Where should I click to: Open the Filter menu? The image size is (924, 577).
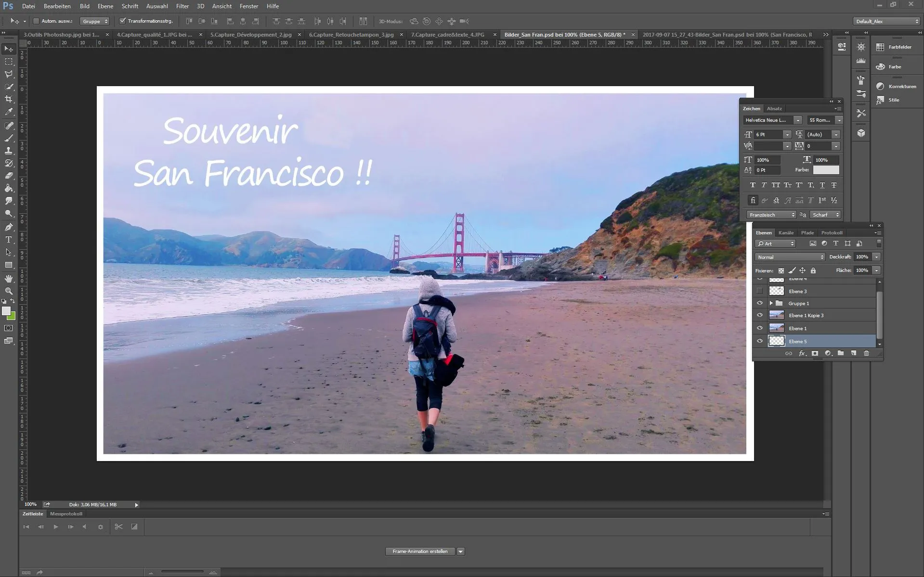[x=182, y=6]
